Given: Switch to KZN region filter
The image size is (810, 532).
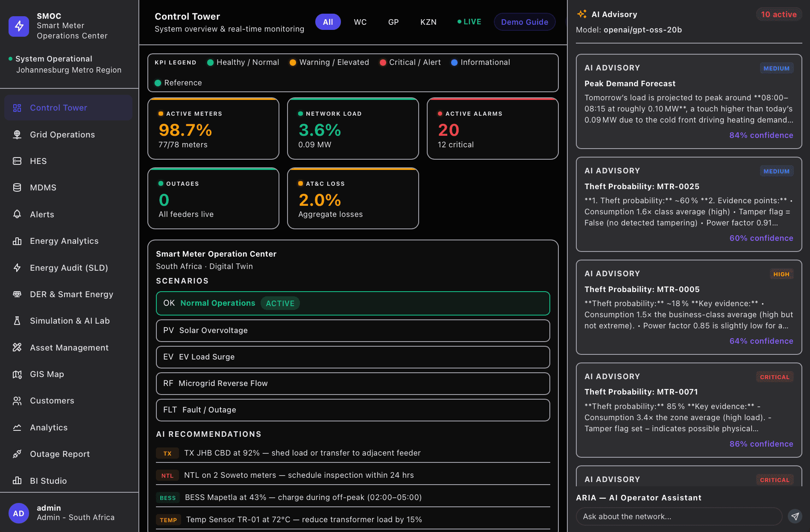Looking at the screenshot, I should (428, 22).
